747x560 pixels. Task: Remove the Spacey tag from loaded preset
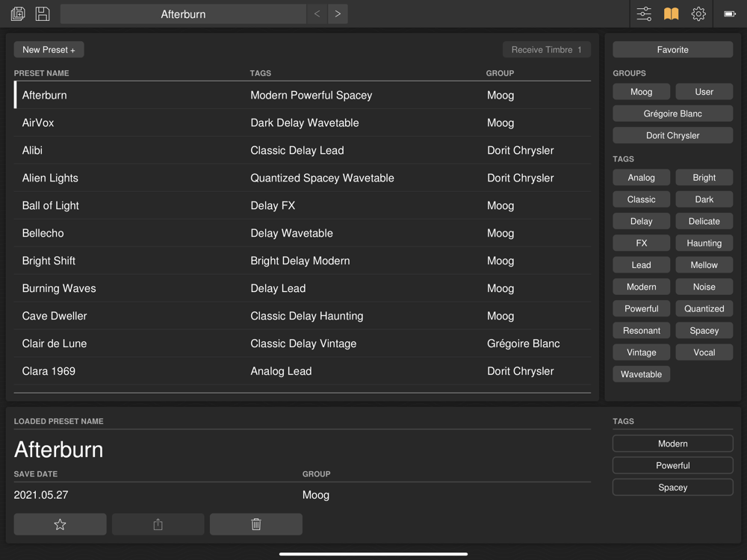point(673,487)
